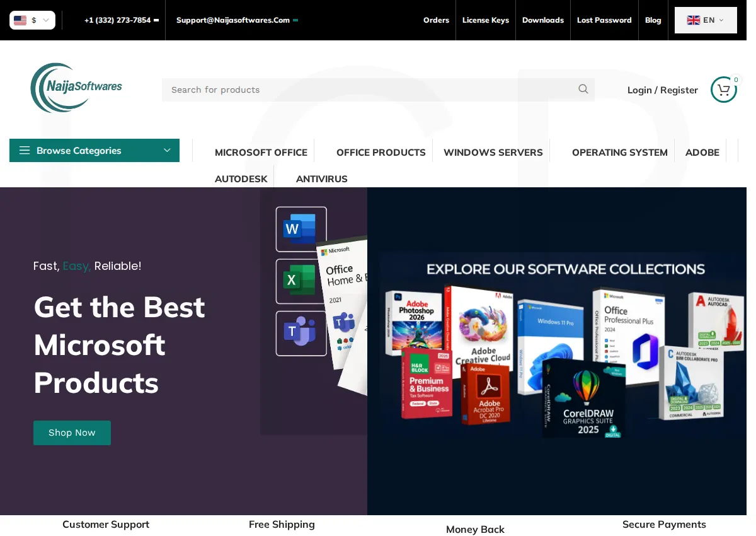756x536 pixels.
Task: Click the CorelDRAW Graphics Suite 2025 box
Action: 583,397
